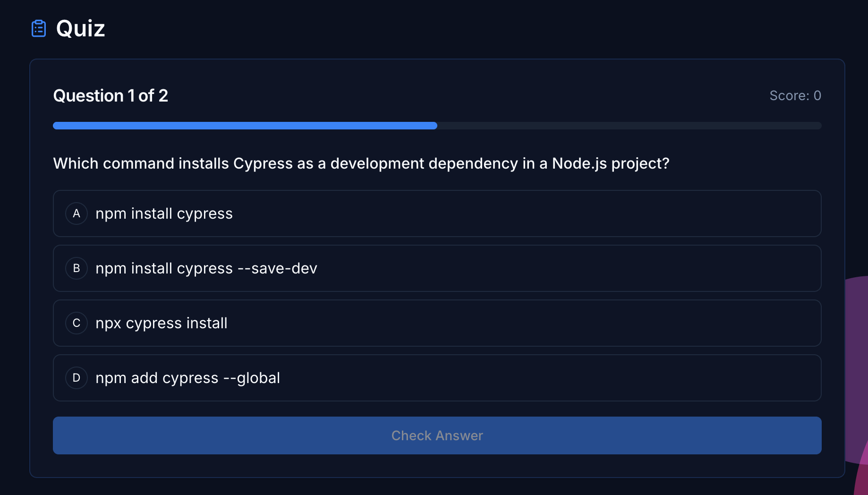Viewport: 868px width, 495px height.
Task: Click the Cypress question text
Action: [x=361, y=163]
